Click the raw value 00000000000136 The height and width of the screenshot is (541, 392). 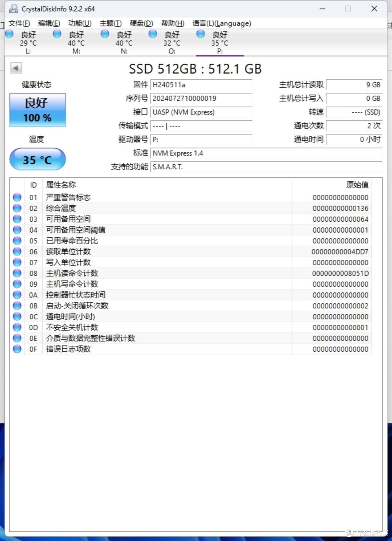point(340,208)
